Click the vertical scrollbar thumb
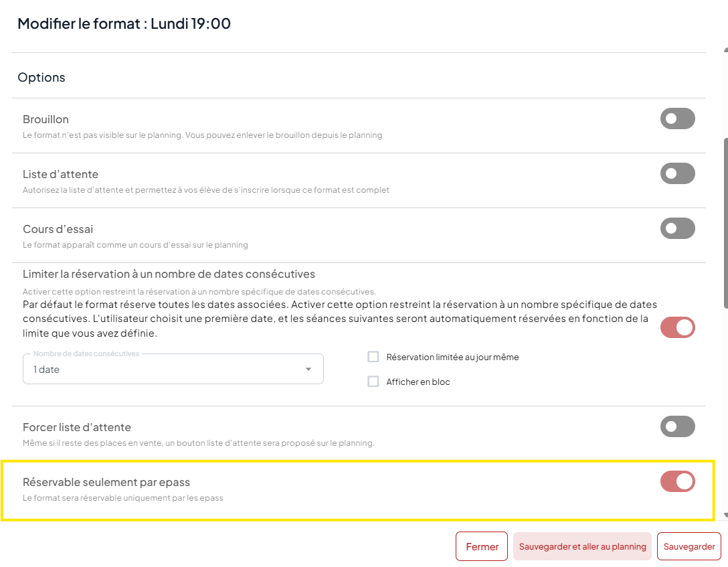Screen dimensions: 728x567 726,223
